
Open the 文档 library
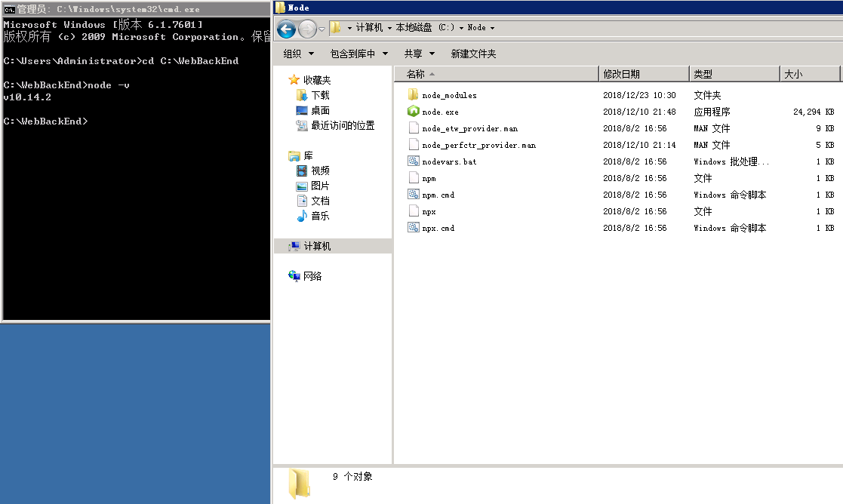pyautogui.click(x=321, y=201)
